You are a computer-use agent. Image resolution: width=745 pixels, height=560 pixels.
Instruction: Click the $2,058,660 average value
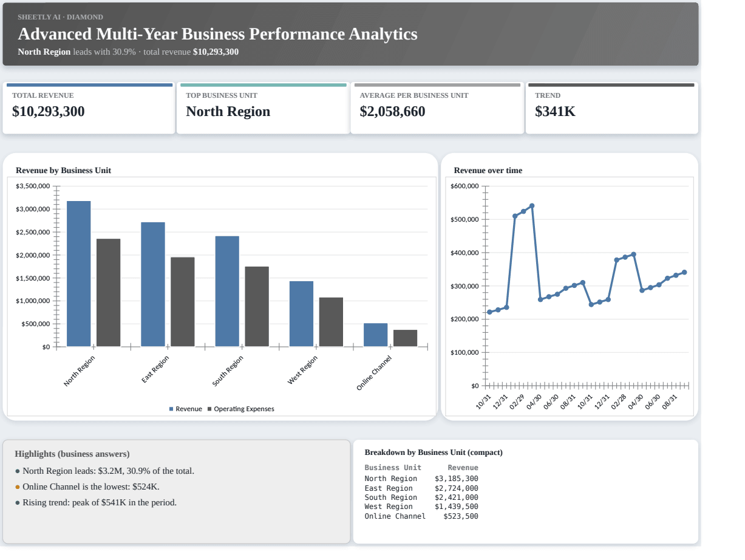tap(392, 112)
